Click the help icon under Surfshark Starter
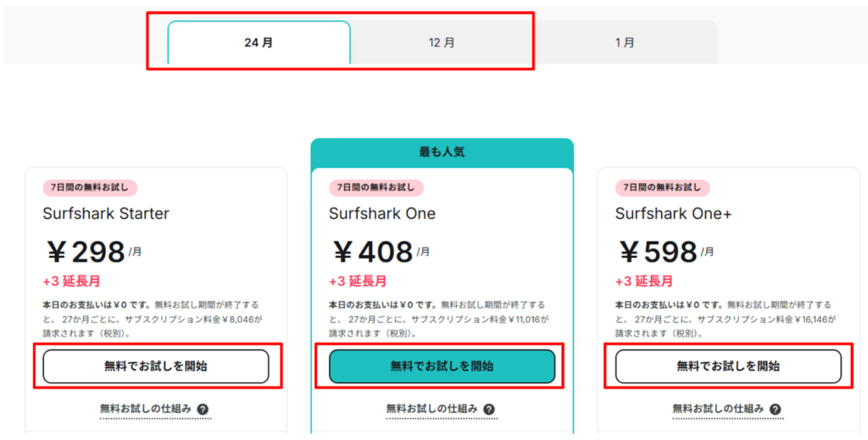The width and height of the screenshot is (868, 440). [203, 409]
